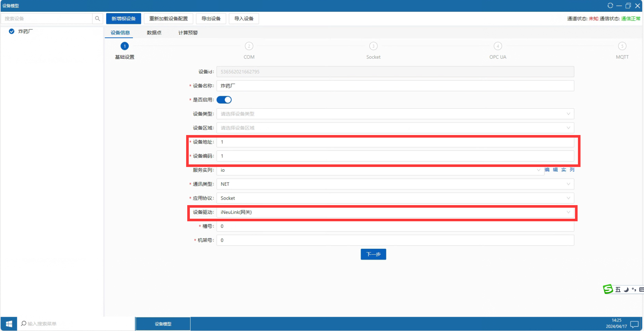
Task: Check the 炸药厂 tree node checkbox
Action: pos(11,32)
